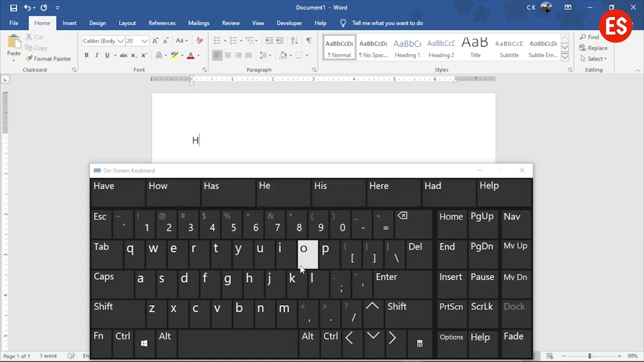Toggle the Caps lock key on keyboard

(x=111, y=284)
